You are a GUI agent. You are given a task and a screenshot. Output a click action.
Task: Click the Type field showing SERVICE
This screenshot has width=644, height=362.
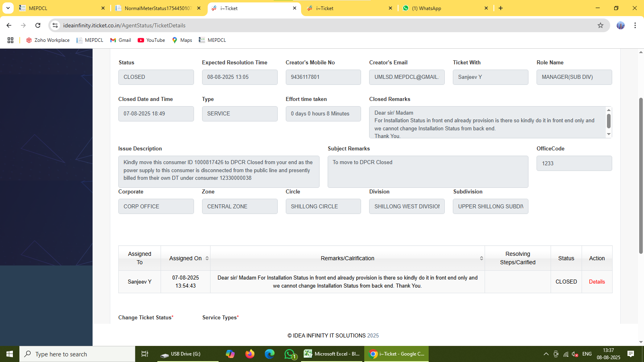[x=240, y=114]
